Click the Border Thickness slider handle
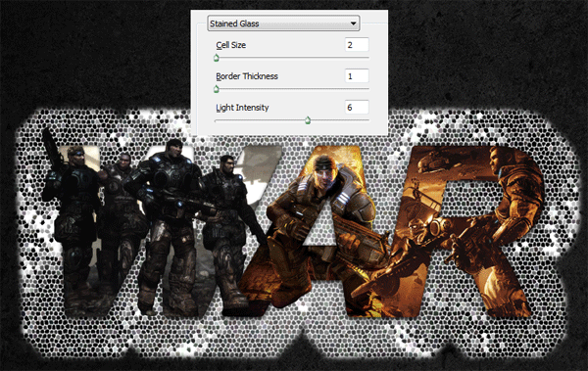The height and width of the screenshot is (371, 588). point(217,89)
